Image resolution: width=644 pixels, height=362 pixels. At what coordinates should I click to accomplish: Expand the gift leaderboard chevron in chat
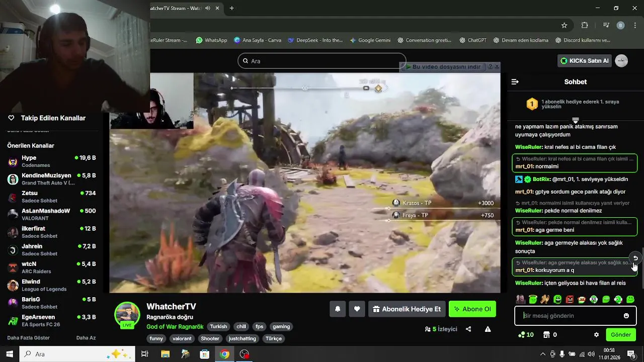click(576, 121)
